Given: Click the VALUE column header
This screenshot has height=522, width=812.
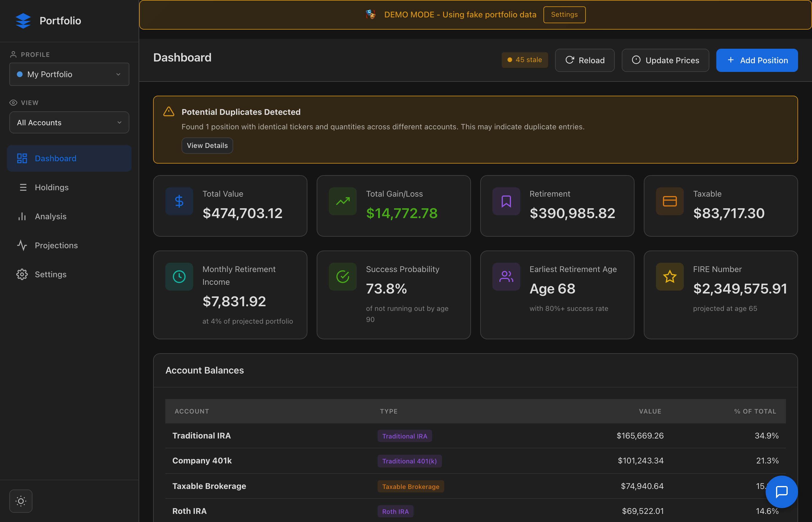Looking at the screenshot, I should 650,411.
